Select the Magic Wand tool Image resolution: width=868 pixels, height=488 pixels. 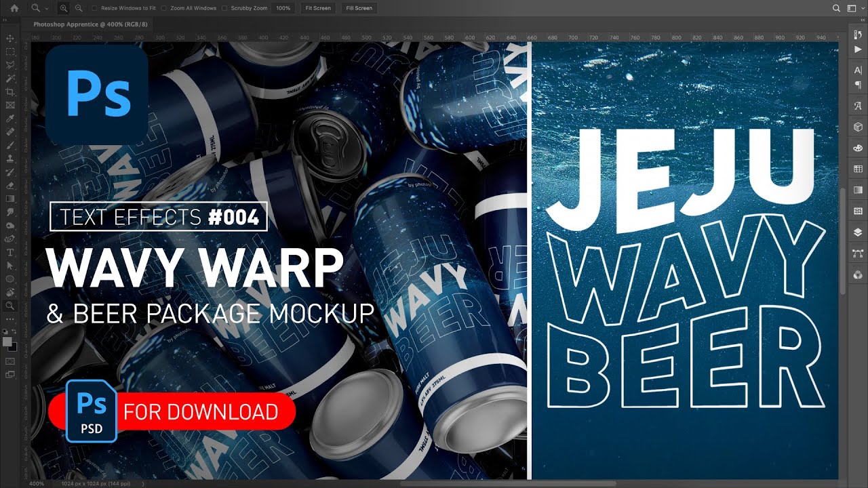(x=10, y=79)
